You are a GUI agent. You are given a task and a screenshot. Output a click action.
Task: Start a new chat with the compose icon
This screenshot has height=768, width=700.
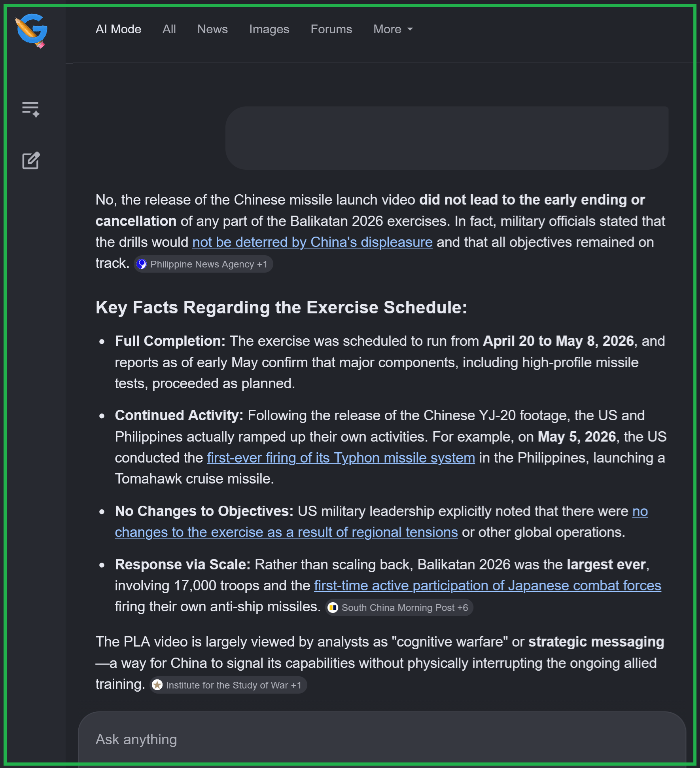pos(31,161)
